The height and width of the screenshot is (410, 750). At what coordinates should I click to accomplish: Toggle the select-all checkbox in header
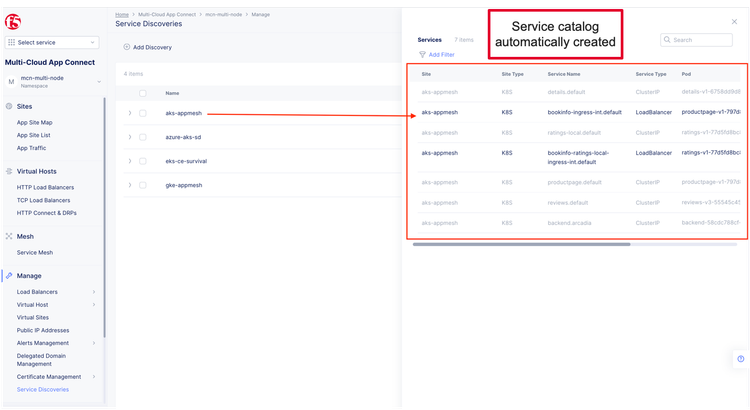click(x=143, y=93)
